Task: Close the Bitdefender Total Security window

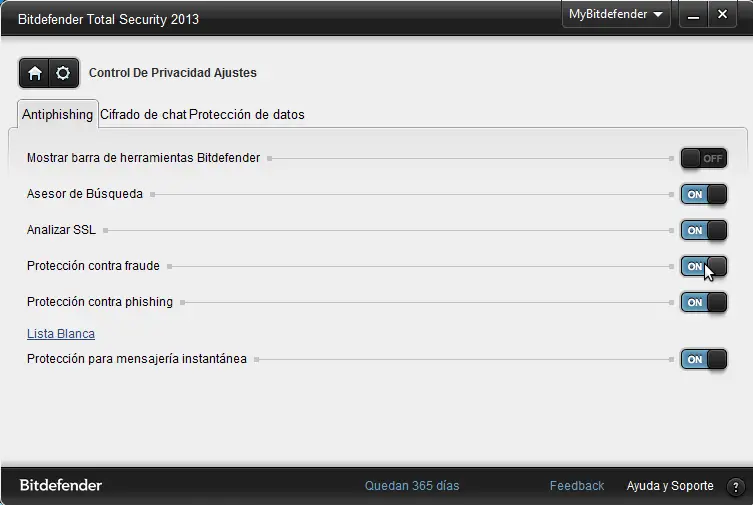Action: click(x=722, y=15)
